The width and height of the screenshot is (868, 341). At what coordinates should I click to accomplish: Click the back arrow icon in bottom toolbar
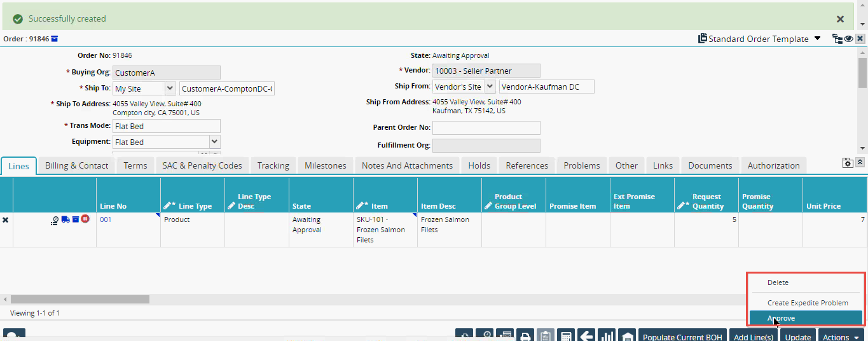[x=586, y=335]
